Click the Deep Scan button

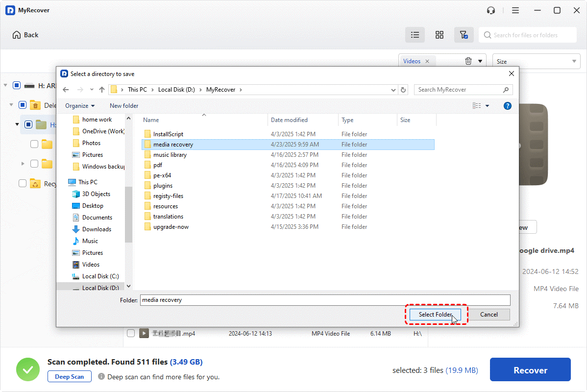tap(69, 377)
